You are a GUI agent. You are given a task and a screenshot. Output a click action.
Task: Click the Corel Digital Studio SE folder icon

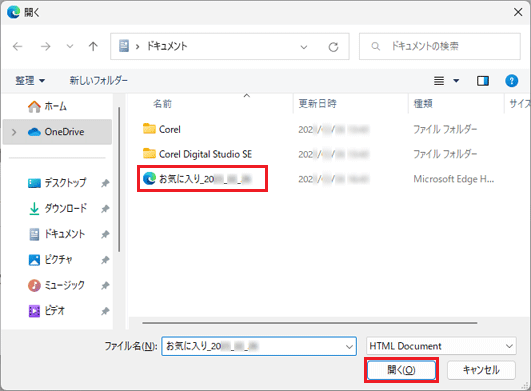pyautogui.click(x=149, y=153)
